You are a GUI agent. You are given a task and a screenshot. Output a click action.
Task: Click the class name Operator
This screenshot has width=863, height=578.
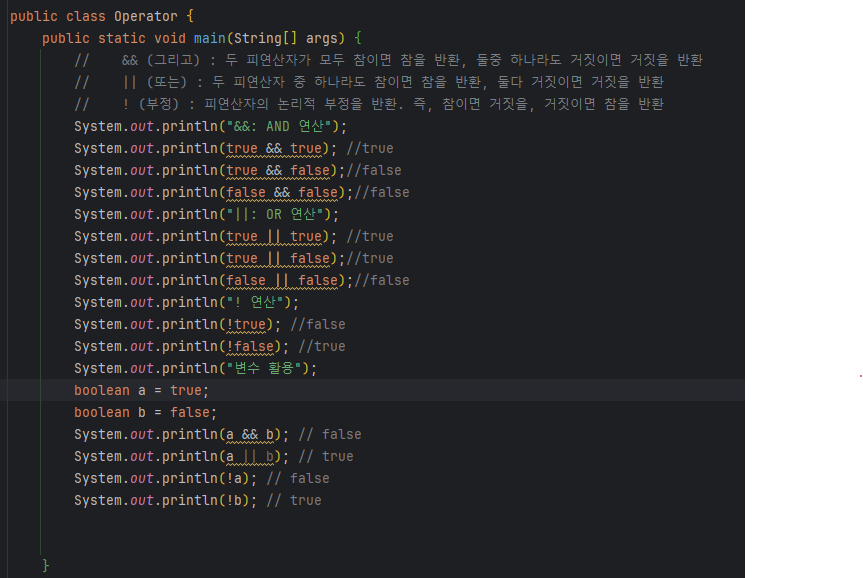pos(146,17)
